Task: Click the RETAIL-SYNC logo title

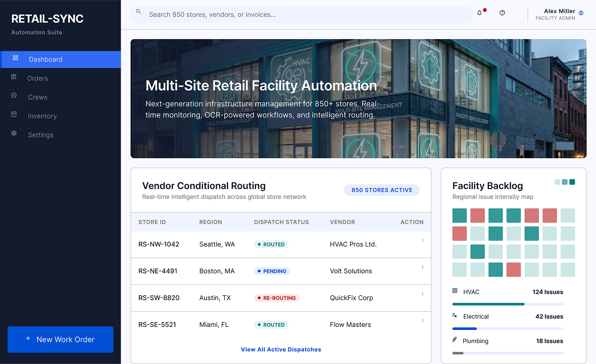Action: tap(47, 19)
